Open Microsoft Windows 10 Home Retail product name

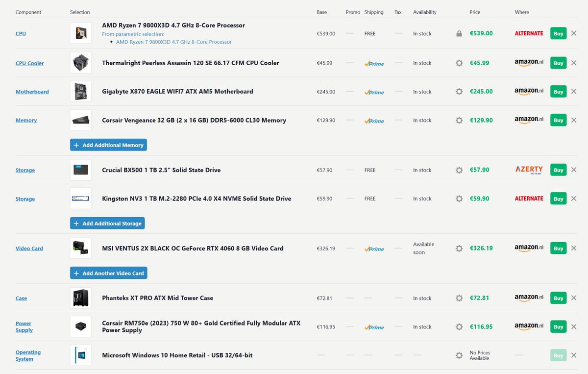[177, 355]
